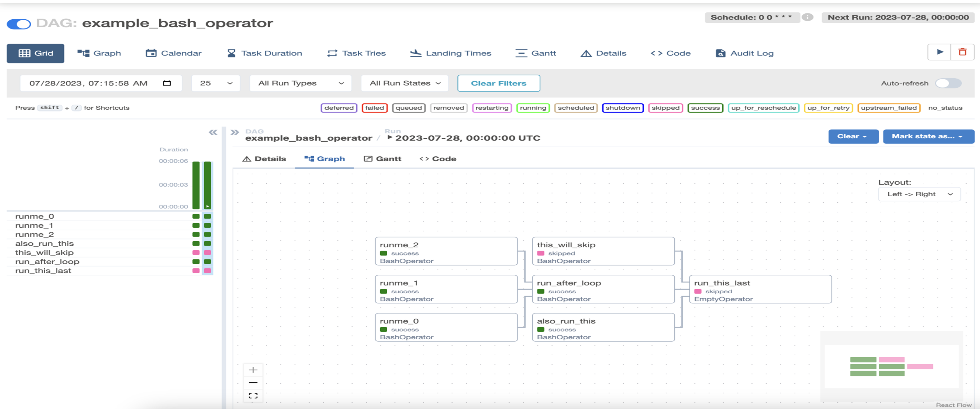The image size is (980, 409).
Task: Click the fit view icon in graph
Action: 253,395
